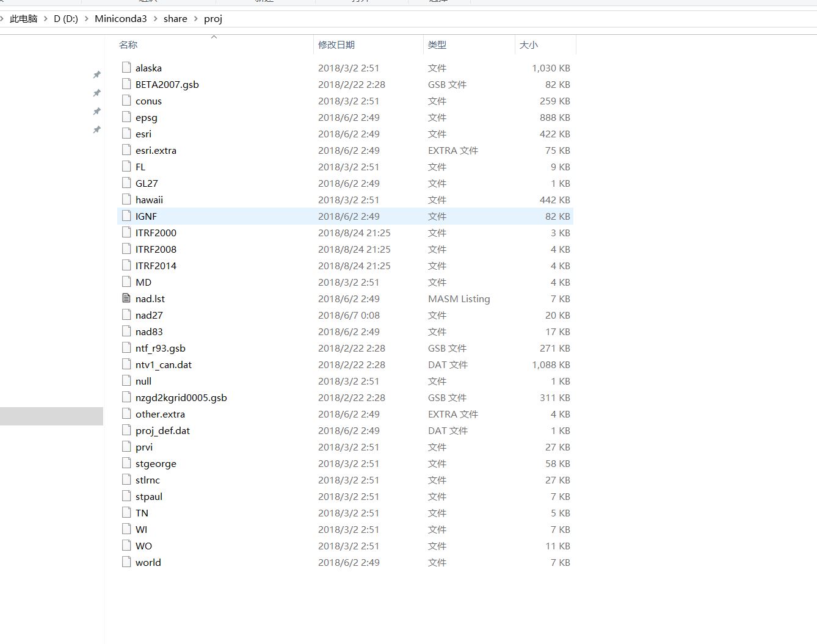Click the DAT file icon beside ntv1_can.dat
The width and height of the screenshot is (817, 644).
(x=126, y=364)
